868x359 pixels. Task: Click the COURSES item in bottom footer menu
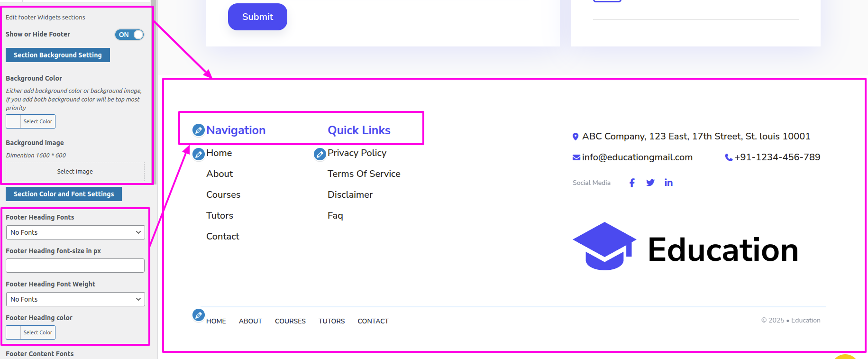tap(290, 321)
